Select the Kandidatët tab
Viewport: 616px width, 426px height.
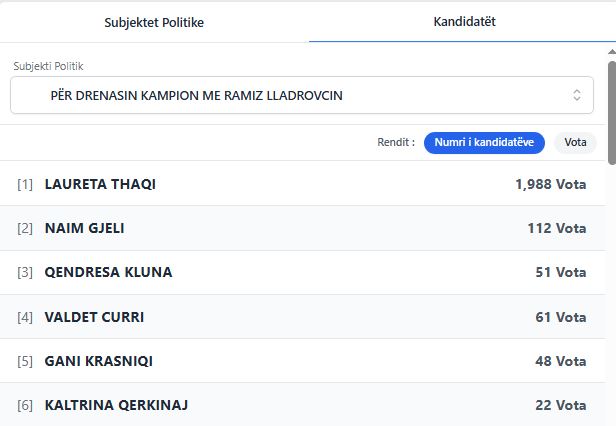[x=464, y=21]
